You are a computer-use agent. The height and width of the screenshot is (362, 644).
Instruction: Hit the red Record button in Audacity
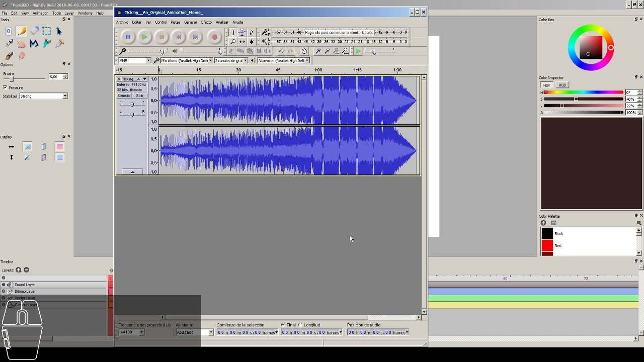coord(214,37)
